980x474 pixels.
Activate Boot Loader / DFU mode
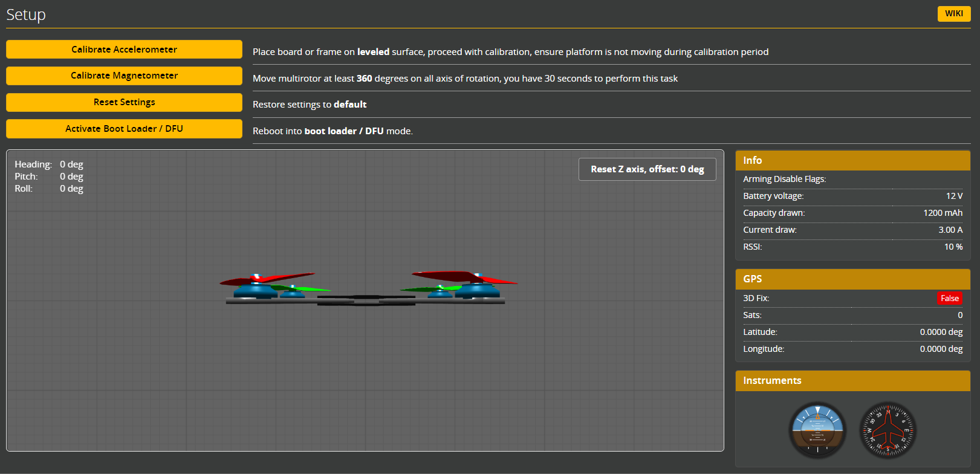[124, 129]
